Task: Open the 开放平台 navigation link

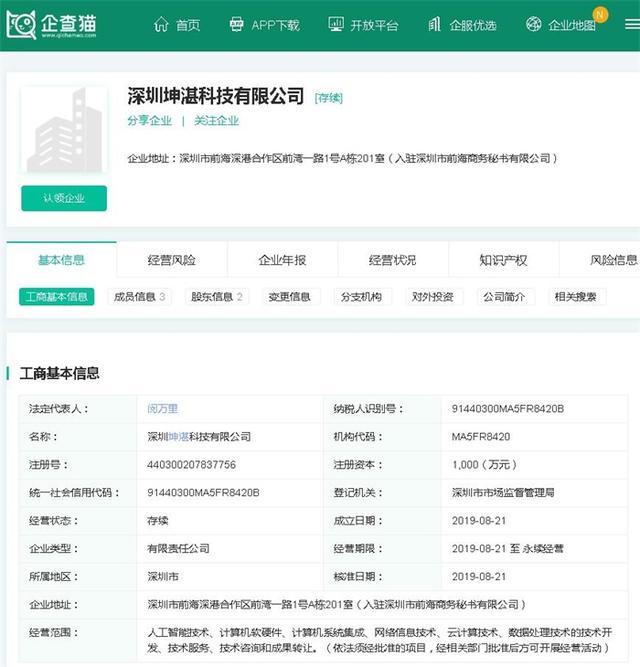Action: tap(374, 25)
